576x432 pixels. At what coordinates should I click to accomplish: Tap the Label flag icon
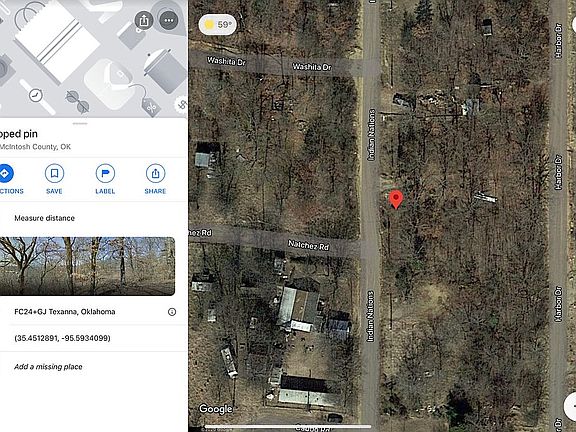pos(105,173)
